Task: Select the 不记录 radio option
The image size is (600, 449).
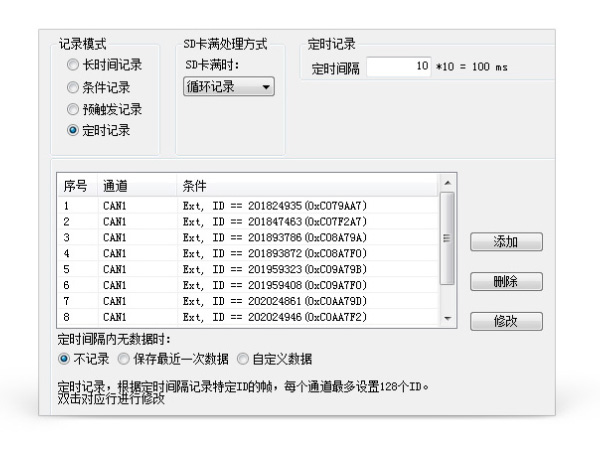Action: tap(65, 359)
